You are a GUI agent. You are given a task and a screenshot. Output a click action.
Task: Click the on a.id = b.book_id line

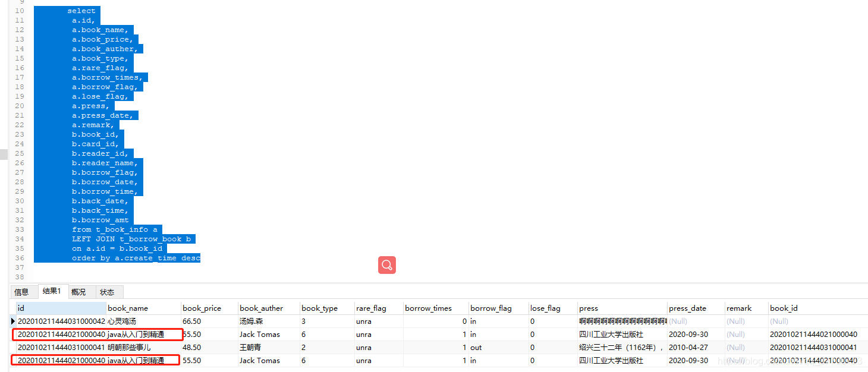click(117, 248)
